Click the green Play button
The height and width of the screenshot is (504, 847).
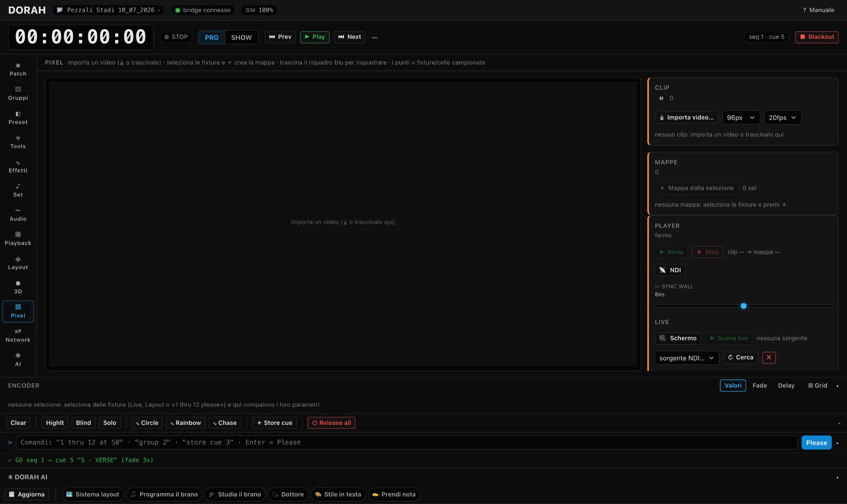coord(315,37)
